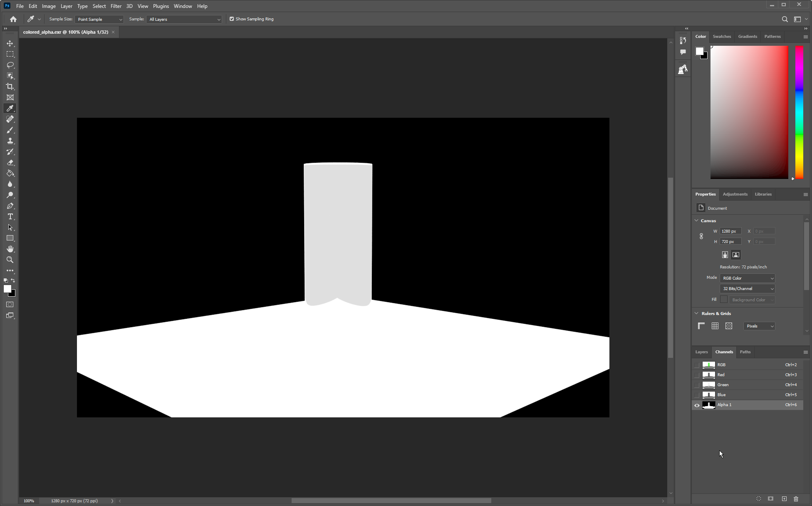Viewport: 812px width, 506px height.
Task: Collapse the Rulers & Grids section
Action: click(x=696, y=313)
